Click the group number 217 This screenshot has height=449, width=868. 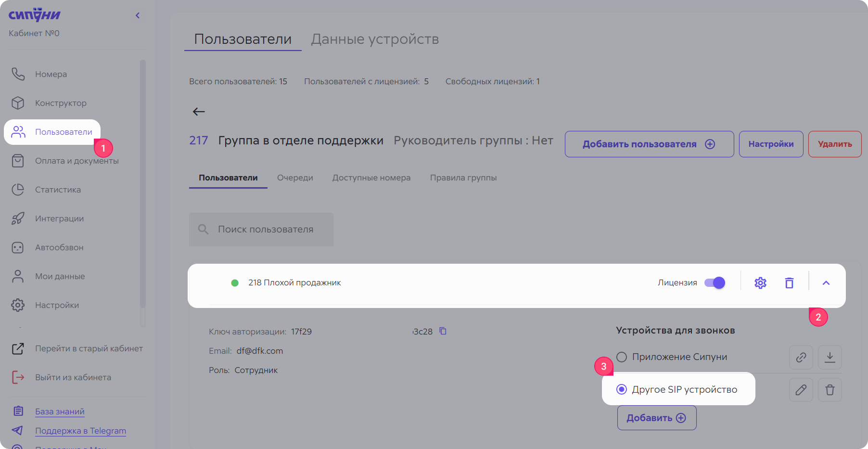pos(198,141)
